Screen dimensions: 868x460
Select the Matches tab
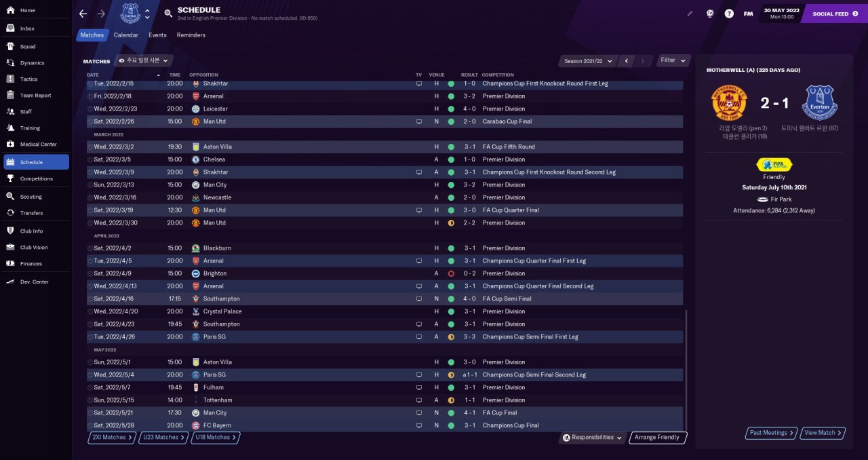tap(92, 35)
